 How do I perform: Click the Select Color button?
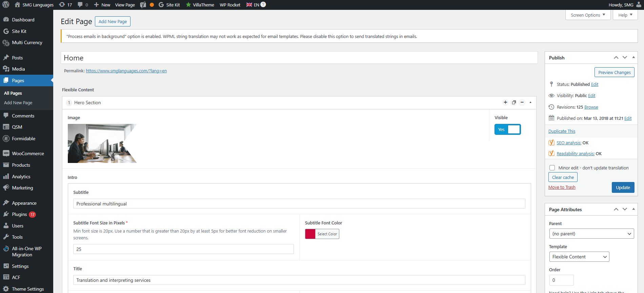pos(327,234)
